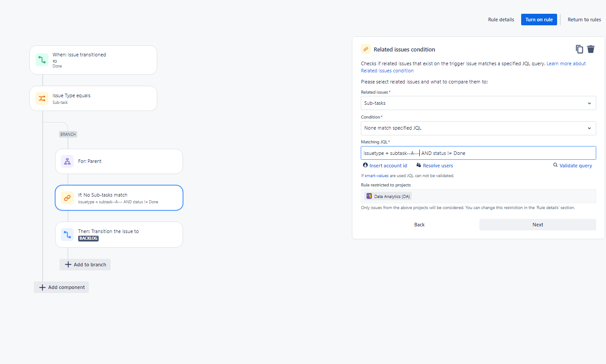
Task: Click the Resolve users icon
Action: (x=418, y=165)
